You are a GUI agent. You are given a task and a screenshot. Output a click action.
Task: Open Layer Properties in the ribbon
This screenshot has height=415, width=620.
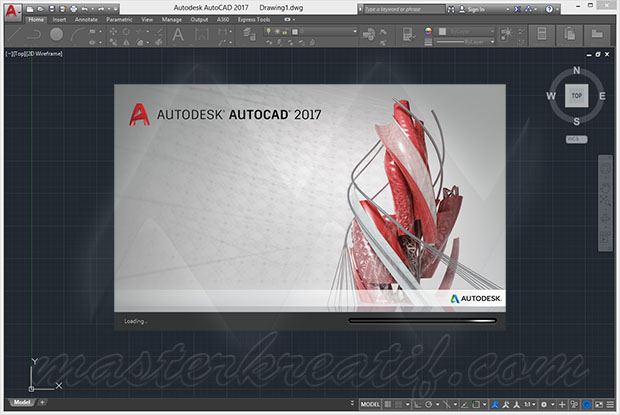click(249, 35)
